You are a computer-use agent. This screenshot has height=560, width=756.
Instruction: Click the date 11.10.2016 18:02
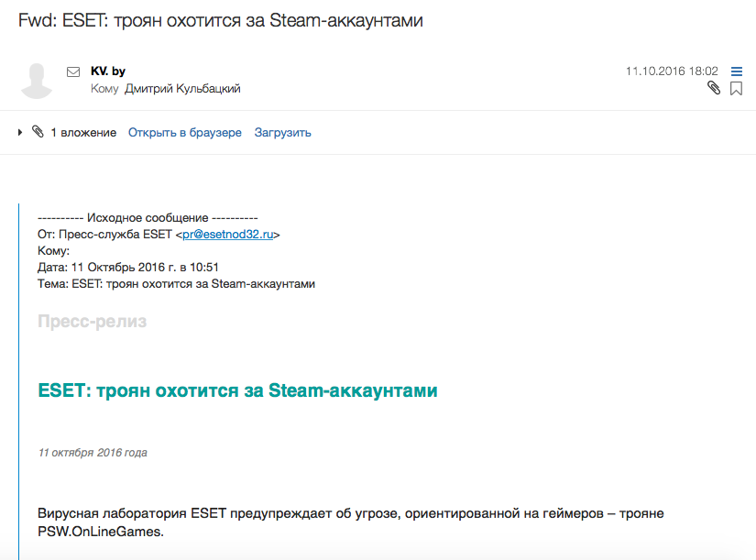(672, 71)
